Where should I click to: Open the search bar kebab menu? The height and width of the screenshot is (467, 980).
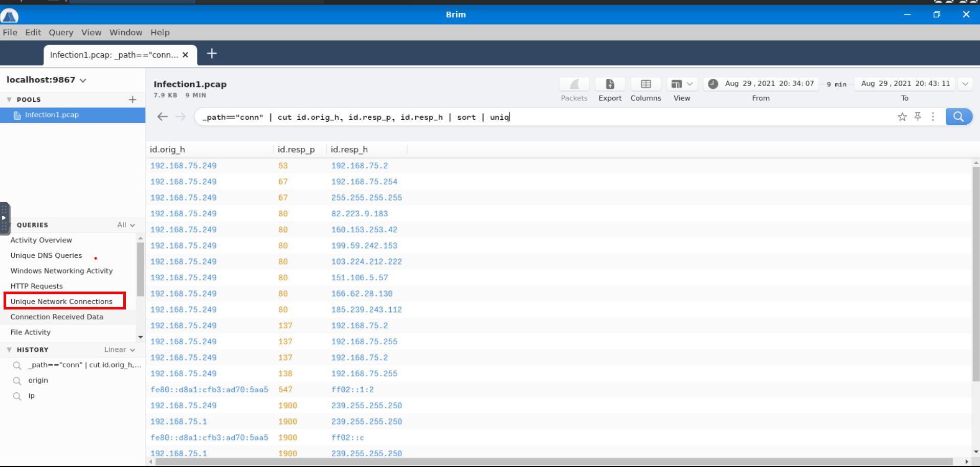tap(933, 117)
